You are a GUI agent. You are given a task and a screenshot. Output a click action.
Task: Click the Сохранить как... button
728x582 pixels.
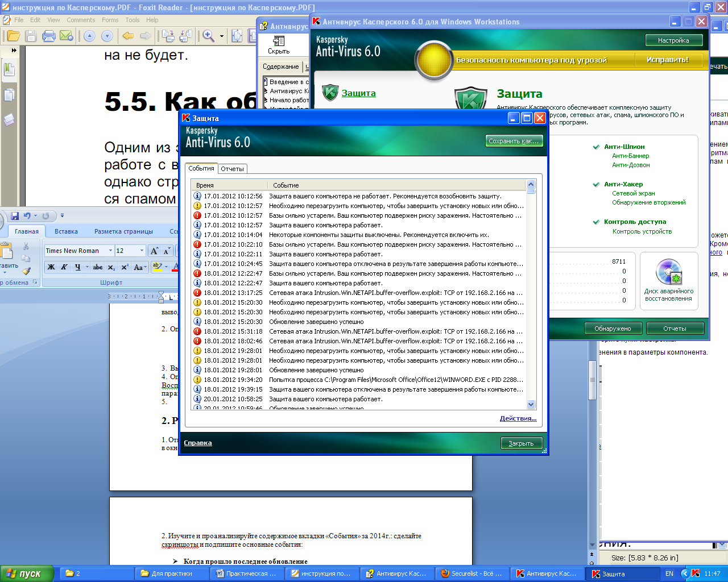(514, 141)
